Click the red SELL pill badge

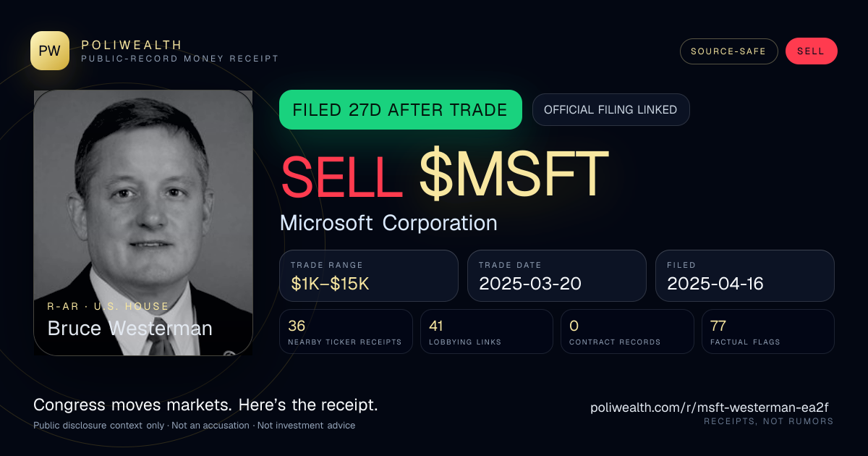811,51
